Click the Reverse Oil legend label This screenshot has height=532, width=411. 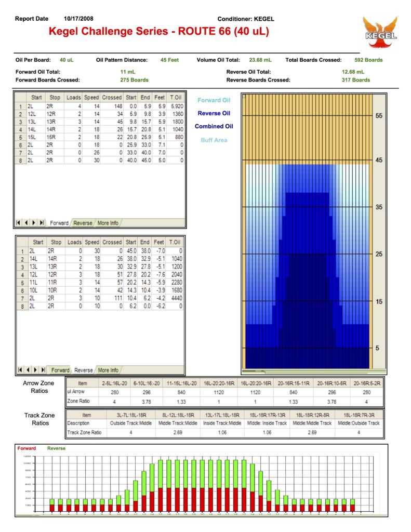pos(214,113)
